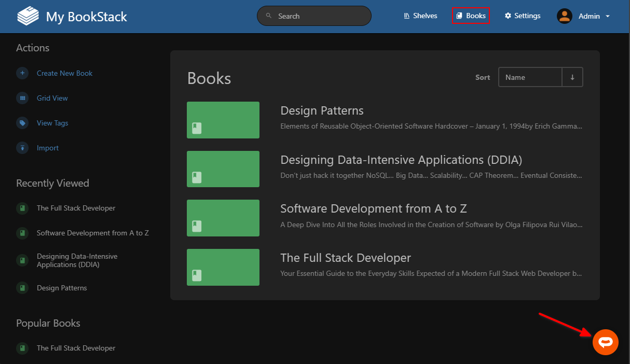Open the Design Patterns book title
Screen dimensions: 630x364
click(322, 110)
